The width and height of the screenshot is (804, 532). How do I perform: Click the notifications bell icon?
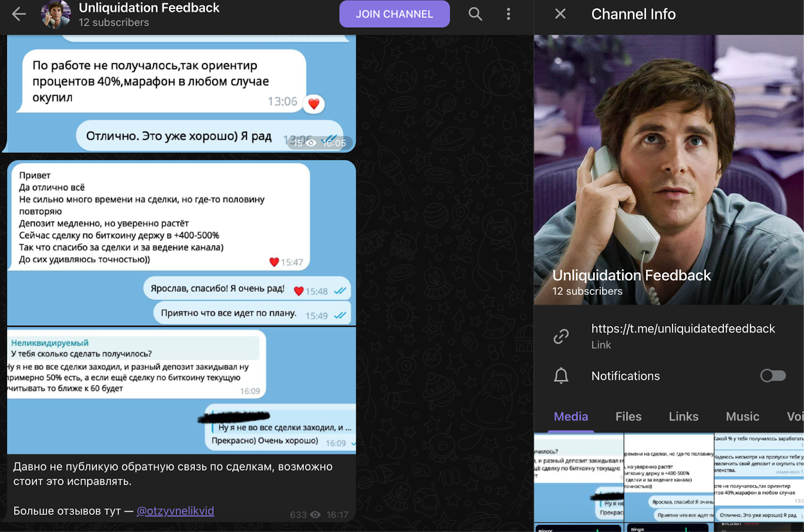click(x=561, y=376)
